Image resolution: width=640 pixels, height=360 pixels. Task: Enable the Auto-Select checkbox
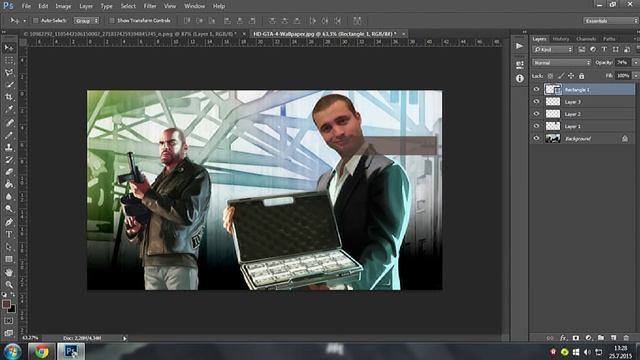pos(36,20)
